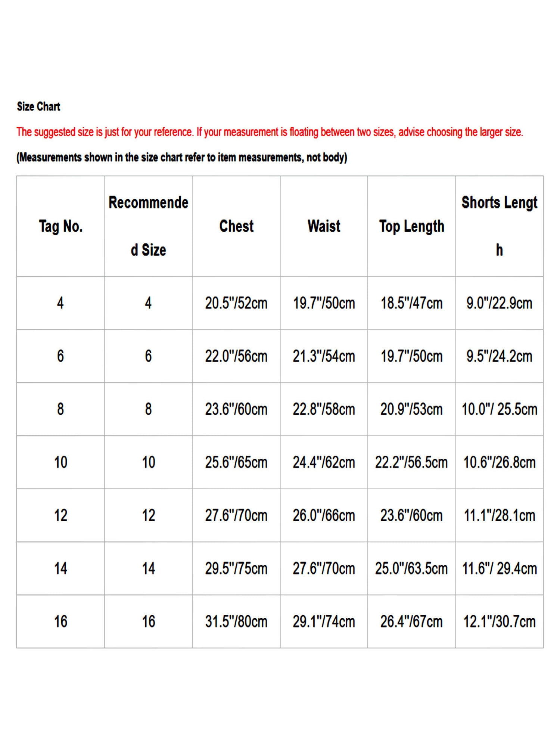The width and height of the screenshot is (560, 747).
Task: Select top length 26.4"/67cm
Action: pyautogui.click(x=412, y=622)
